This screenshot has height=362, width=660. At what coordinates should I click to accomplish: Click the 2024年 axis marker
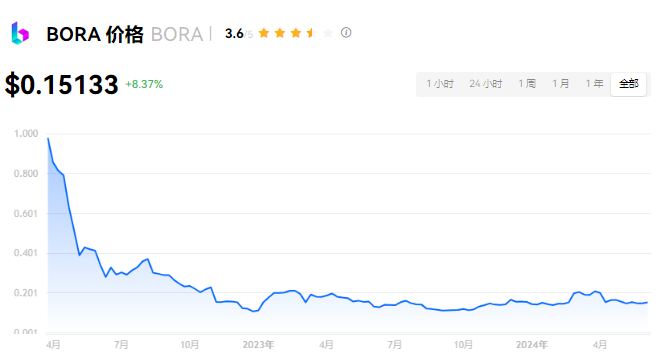click(x=532, y=345)
